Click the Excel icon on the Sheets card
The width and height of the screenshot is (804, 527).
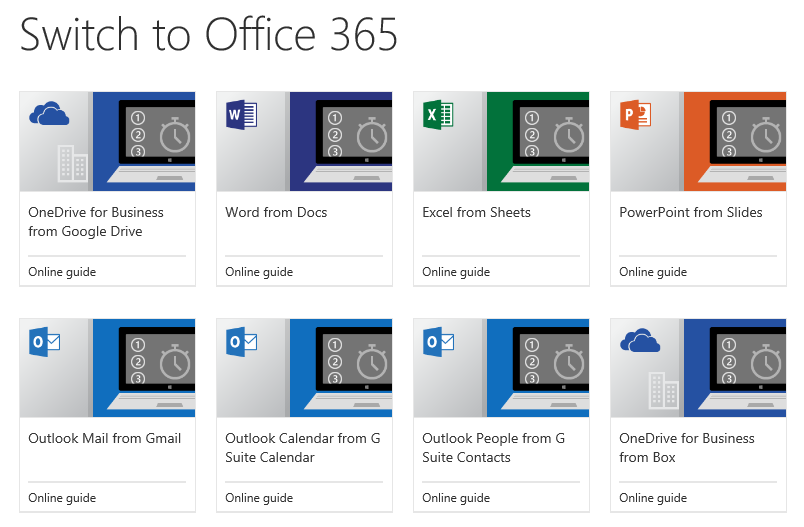click(438, 114)
